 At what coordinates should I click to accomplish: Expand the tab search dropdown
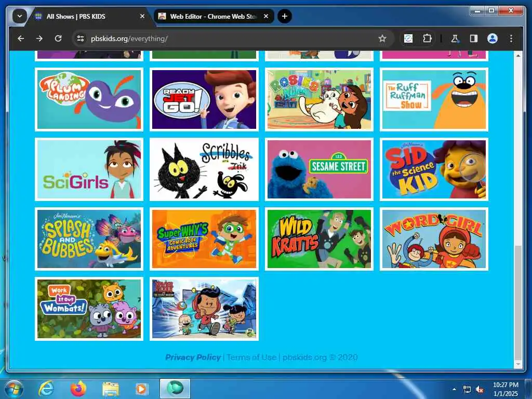click(20, 16)
